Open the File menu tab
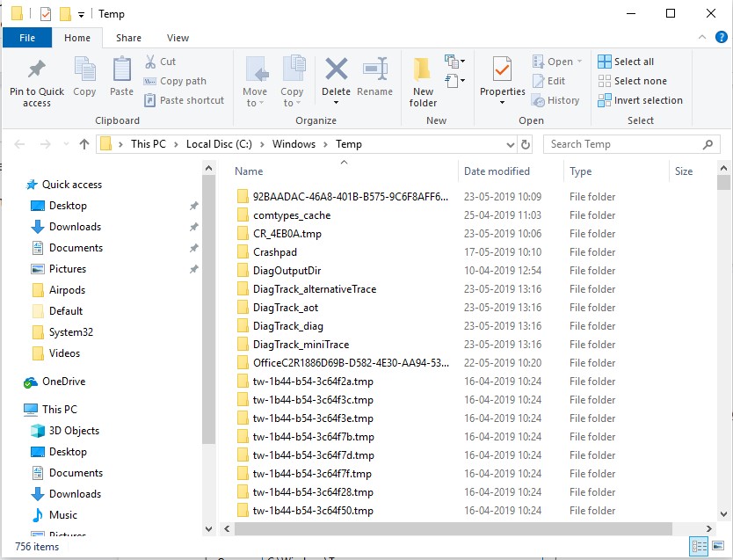733x560 pixels. pyautogui.click(x=27, y=38)
